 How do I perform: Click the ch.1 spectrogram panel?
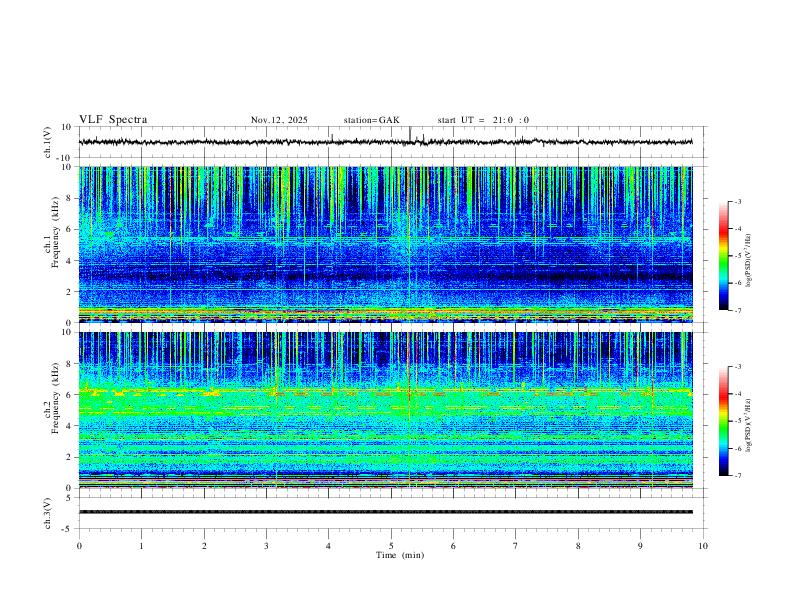tap(386, 244)
